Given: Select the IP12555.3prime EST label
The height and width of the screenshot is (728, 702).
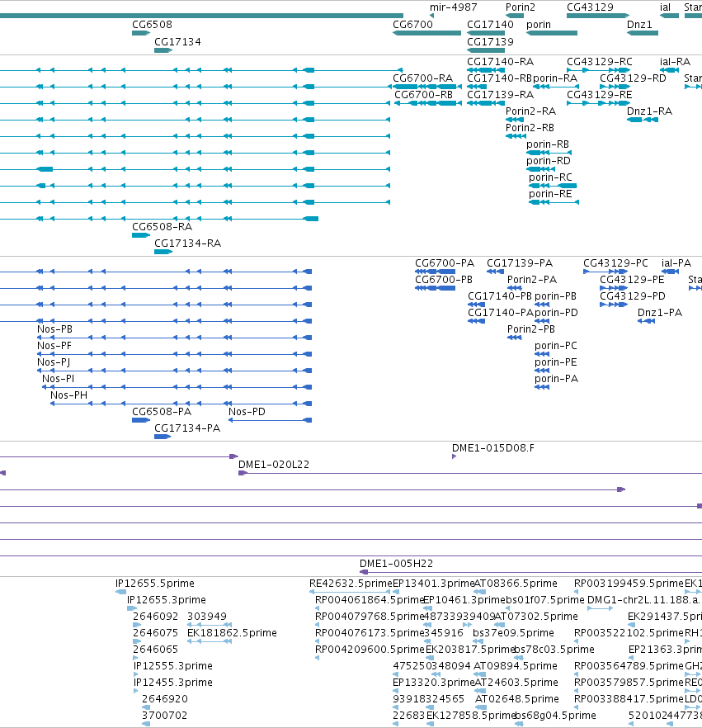Looking at the screenshot, I should [x=173, y=666].
